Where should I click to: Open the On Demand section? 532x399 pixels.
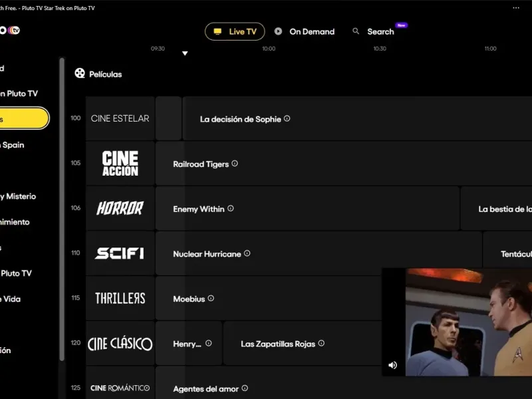[305, 31]
